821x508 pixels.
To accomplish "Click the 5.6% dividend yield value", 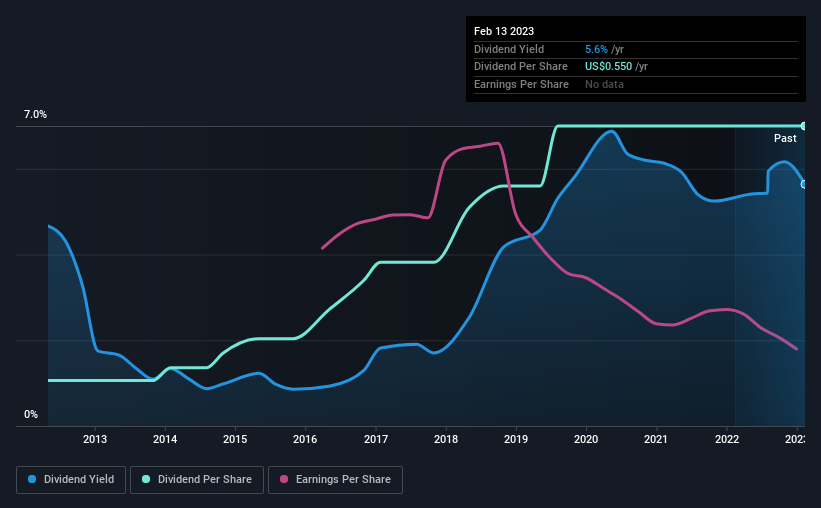I will click(x=597, y=49).
